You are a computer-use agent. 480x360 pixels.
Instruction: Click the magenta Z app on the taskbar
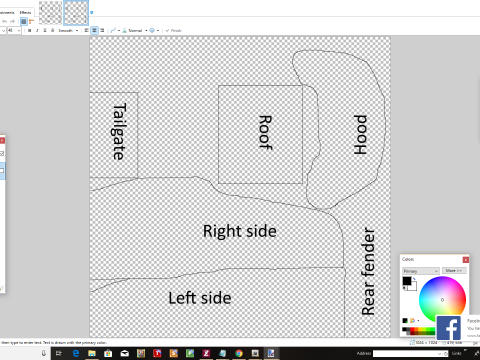pyautogui.click(x=206, y=353)
